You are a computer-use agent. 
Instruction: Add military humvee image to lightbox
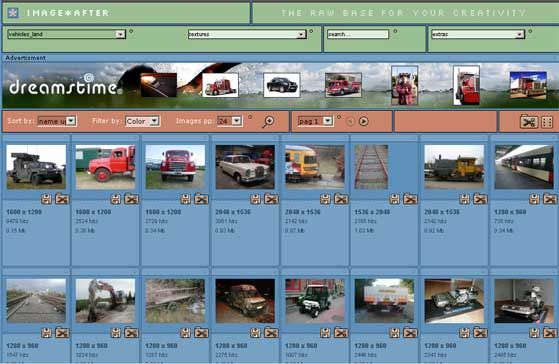(62, 199)
